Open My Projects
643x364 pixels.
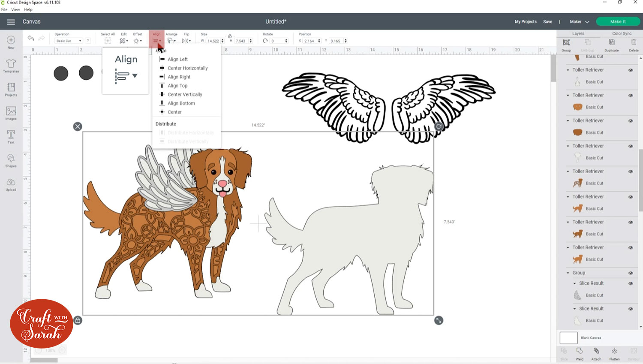coord(525,21)
